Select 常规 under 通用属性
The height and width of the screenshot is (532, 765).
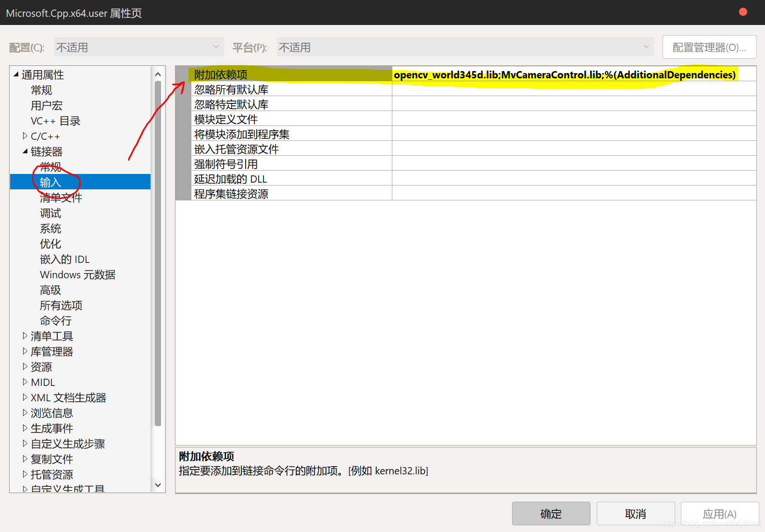[41, 90]
